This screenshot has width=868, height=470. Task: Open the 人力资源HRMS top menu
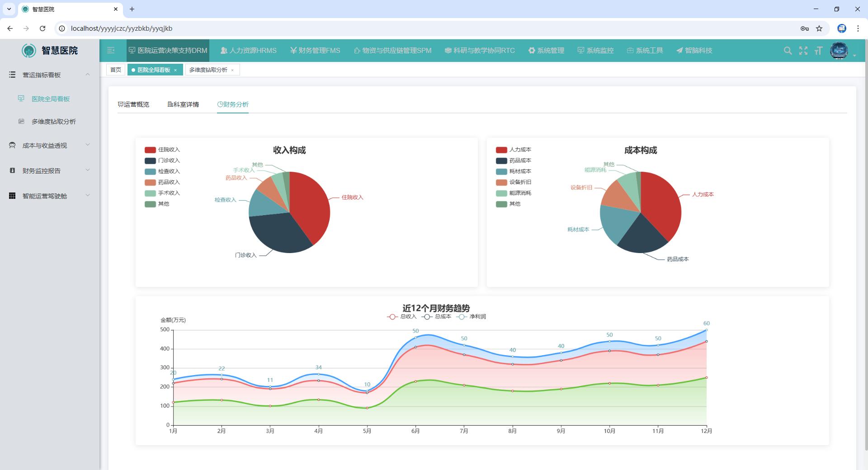point(249,51)
